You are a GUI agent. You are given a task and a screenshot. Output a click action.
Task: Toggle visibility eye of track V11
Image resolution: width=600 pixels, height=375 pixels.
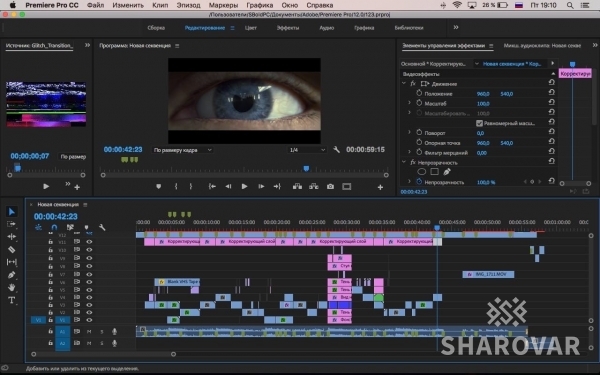coord(89,242)
